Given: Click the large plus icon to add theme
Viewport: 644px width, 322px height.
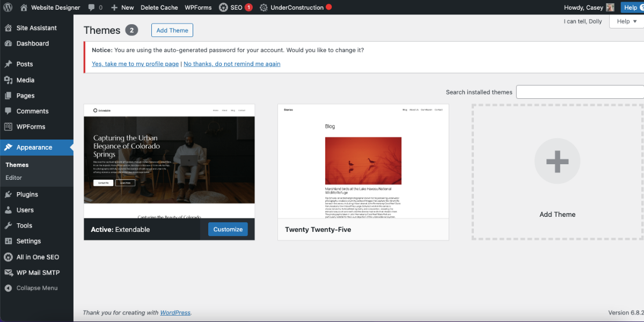Looking at the screenshot, I should (557, 161).
